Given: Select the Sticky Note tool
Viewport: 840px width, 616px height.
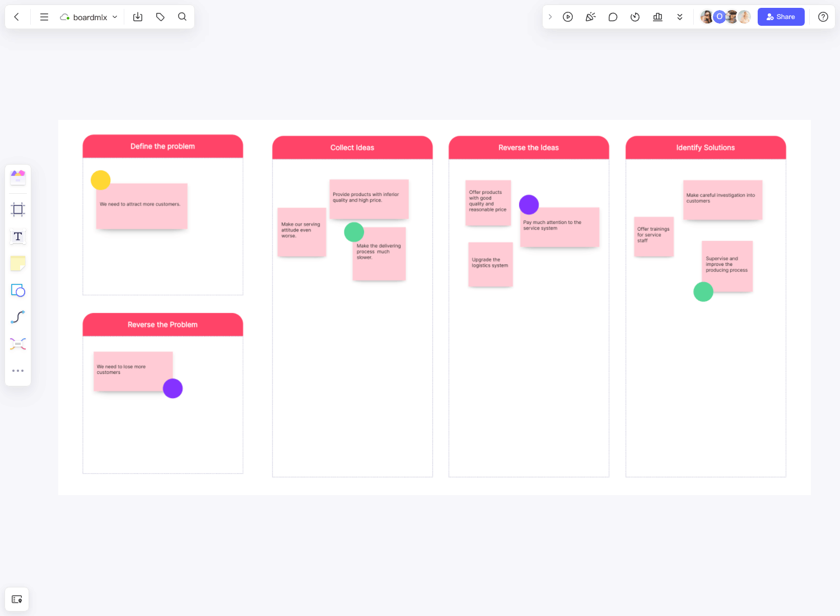Looking at the screenshot, I should (18, 263).
